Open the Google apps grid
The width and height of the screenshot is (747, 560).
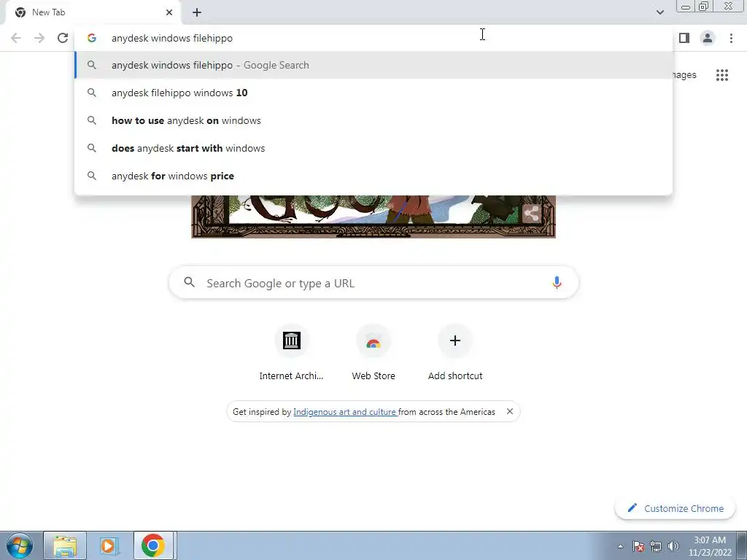722,75
